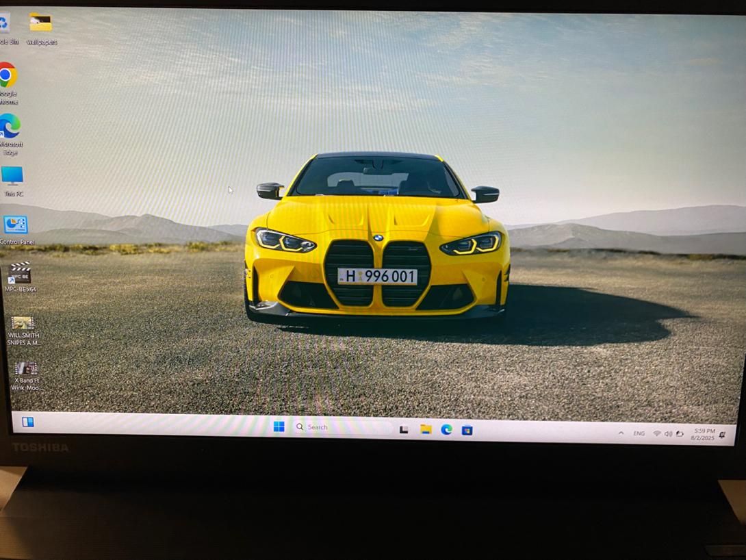
Task: Open the Recycle Bin desktop icon
Action: tap(5, 27)
